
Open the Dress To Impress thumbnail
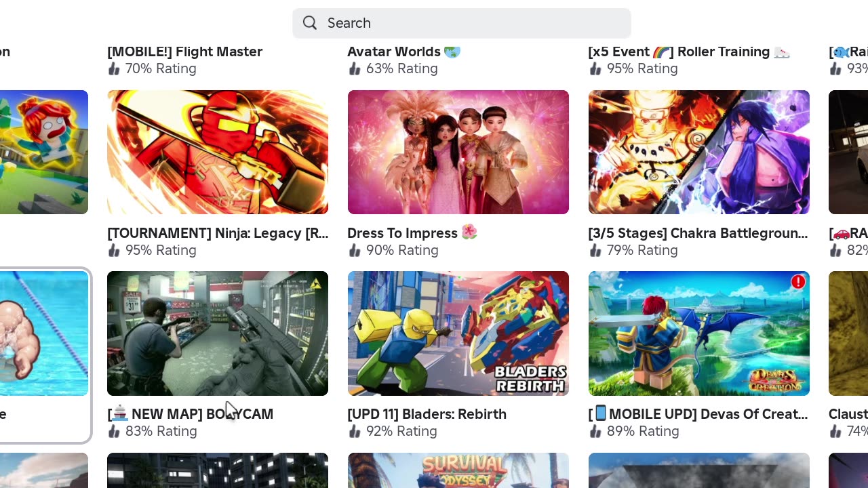tap(458, 152)
